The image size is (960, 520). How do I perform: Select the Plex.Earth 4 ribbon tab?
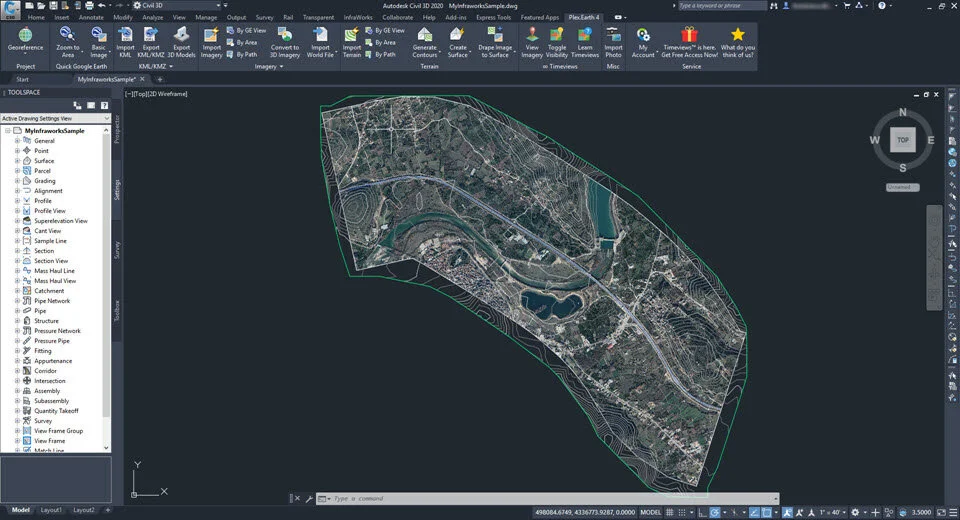[x=583, y=17]
